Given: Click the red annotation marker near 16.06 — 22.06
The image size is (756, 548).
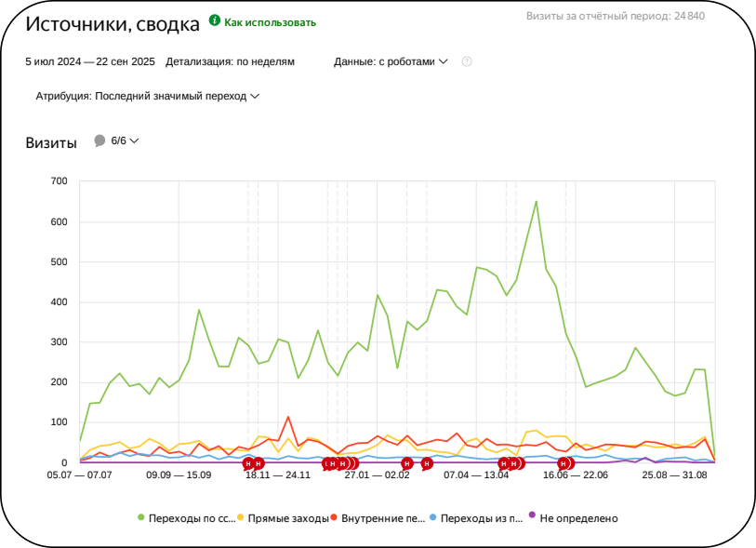Looking at the screenshot, I should pyautogui.click(x=564, y=463).
